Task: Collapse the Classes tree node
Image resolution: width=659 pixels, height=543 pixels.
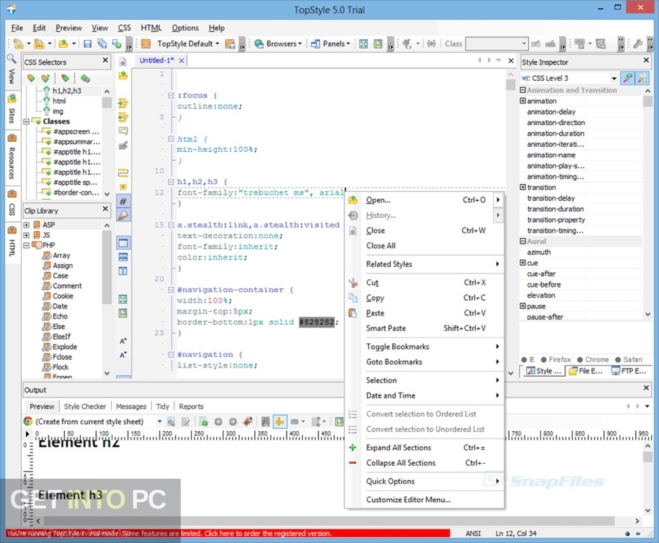Action: tap(26, 121)
